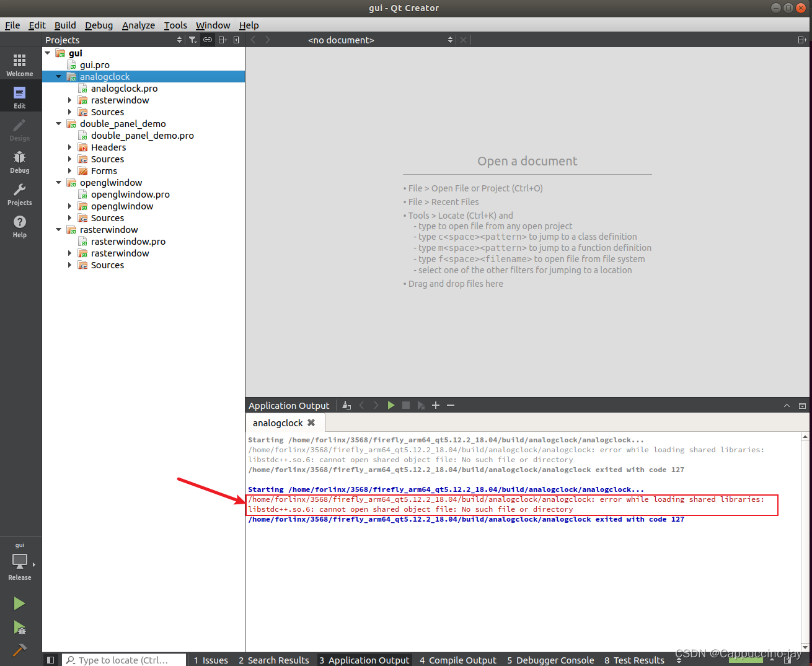Re-run analogclock from Application Output toolbar
The width and height of the screenshot is (812, 666).
[391, 405]
